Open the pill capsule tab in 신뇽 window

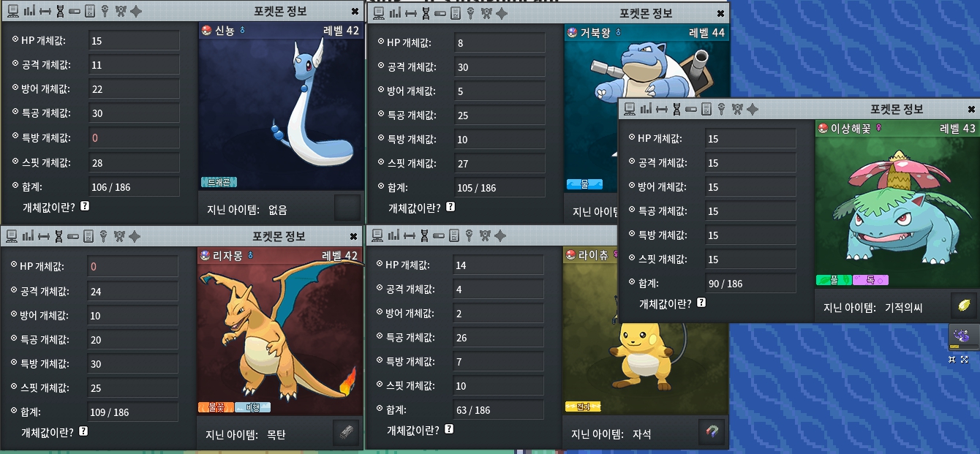[x=74, y=11]
